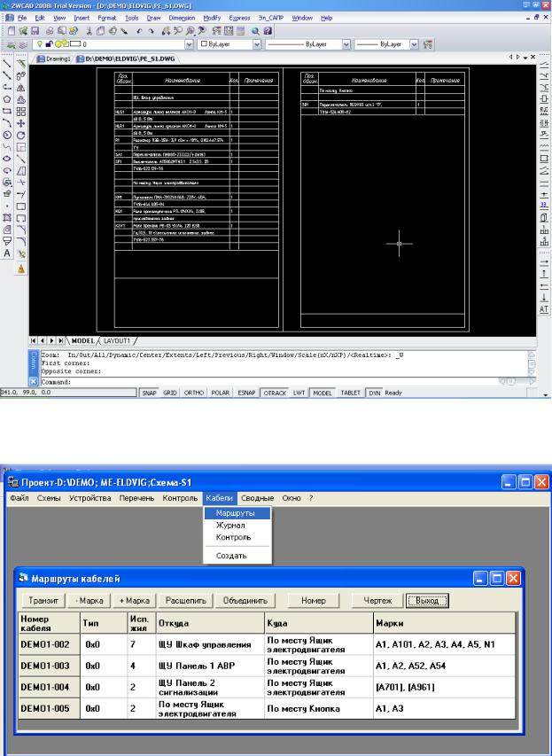
Task: Click the Array modify tool
Action: 21,112
